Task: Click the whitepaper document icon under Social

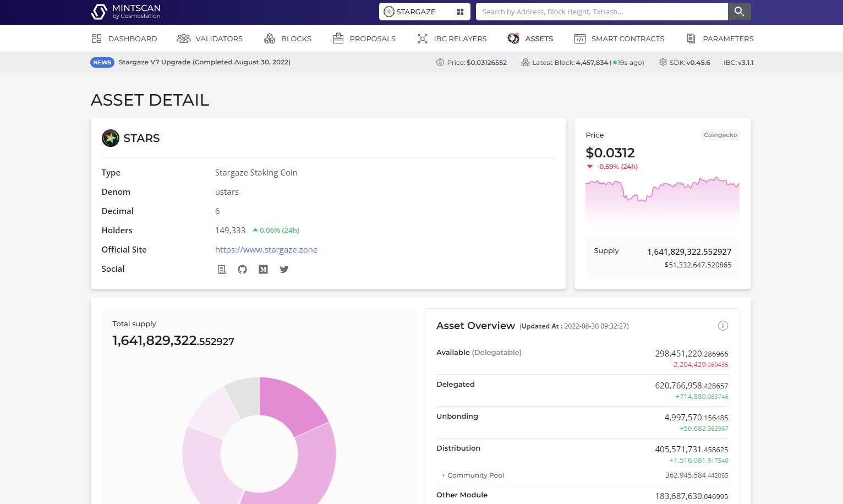Action: [x=222, y=269]
